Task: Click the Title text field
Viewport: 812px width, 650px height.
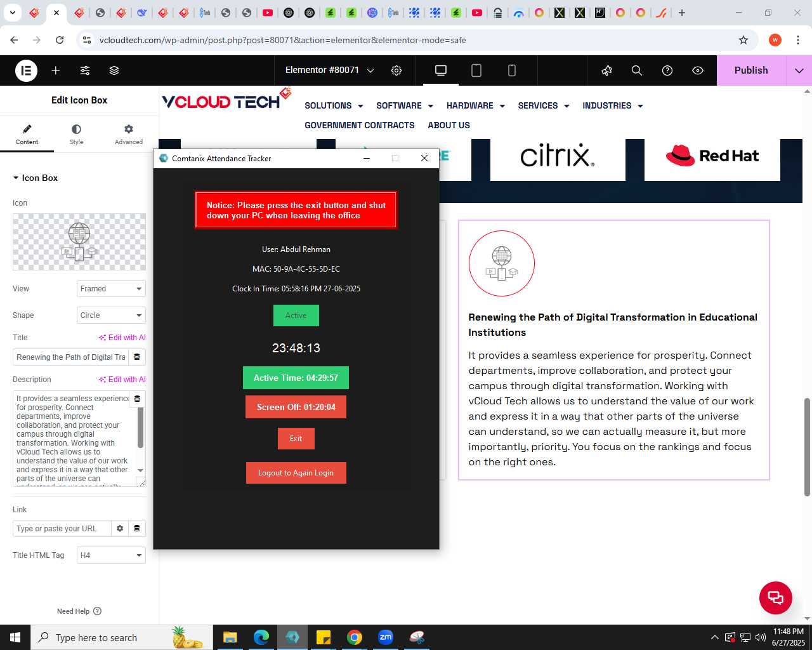Action: pos(70,357)
